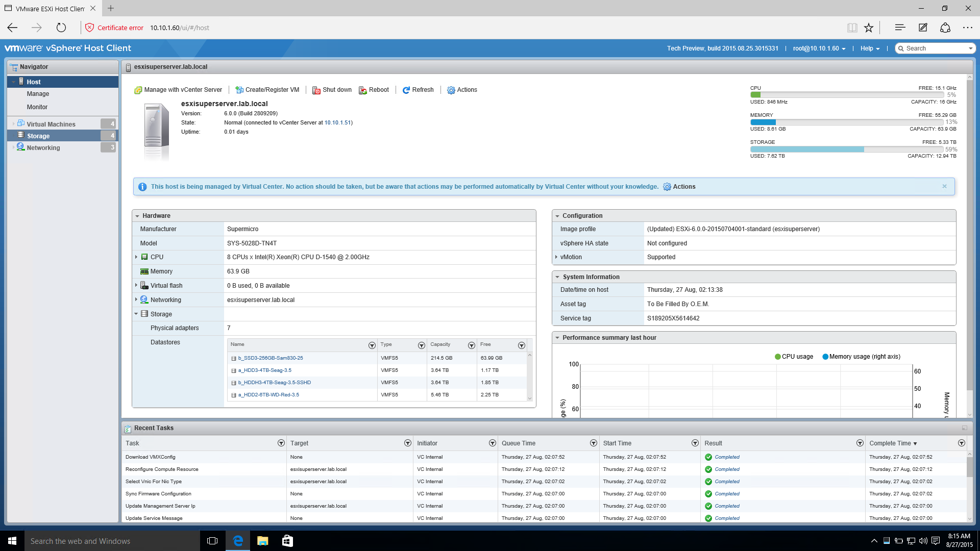The width and height of the screenshot is (980, 551).
Task: Open the Store app from taskbar
Action: pyautogui.click(x=287, y=541)
